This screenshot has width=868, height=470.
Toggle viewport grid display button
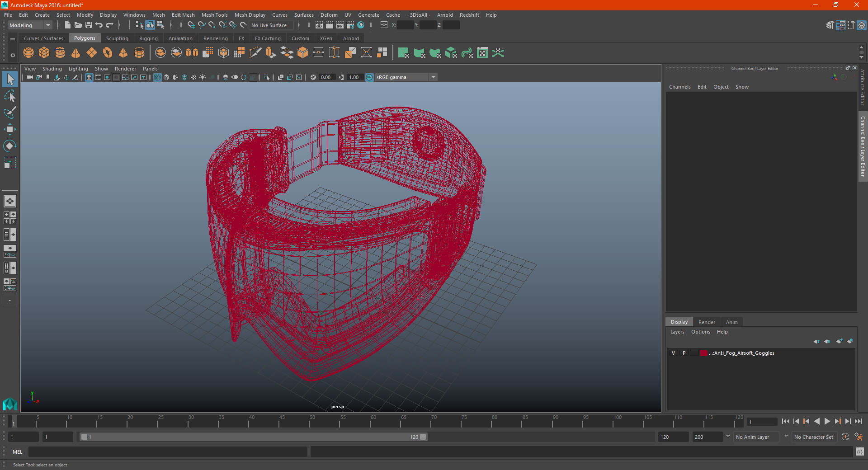click(89, 77)
